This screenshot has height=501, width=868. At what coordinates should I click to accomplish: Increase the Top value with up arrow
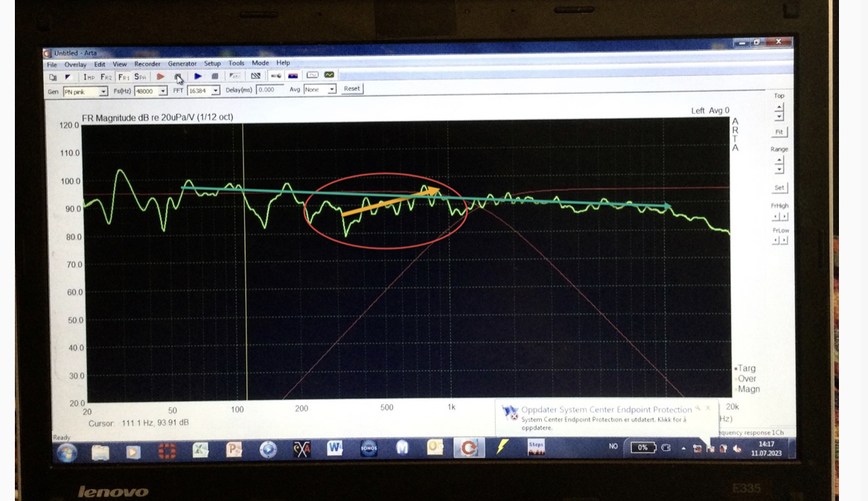click(779, 107)
